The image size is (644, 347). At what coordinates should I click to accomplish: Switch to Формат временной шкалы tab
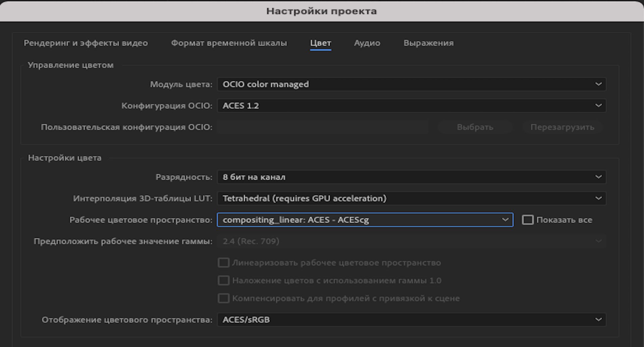point(229,43)
